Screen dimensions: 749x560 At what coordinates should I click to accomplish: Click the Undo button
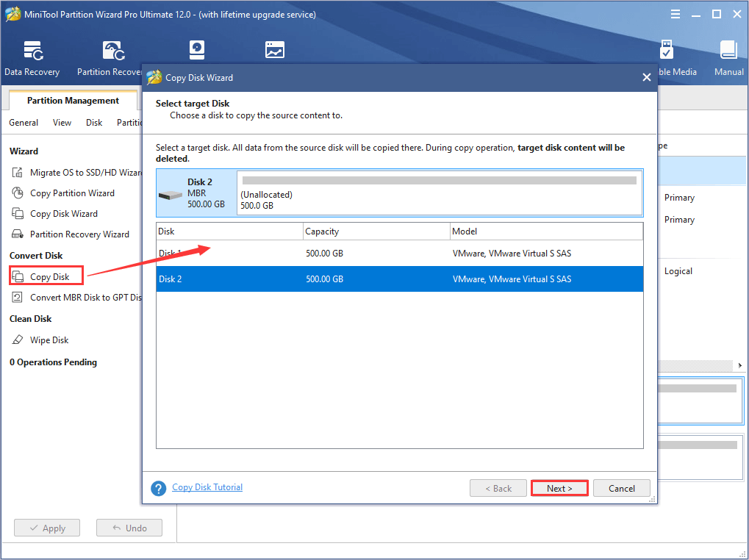(129, 528)
